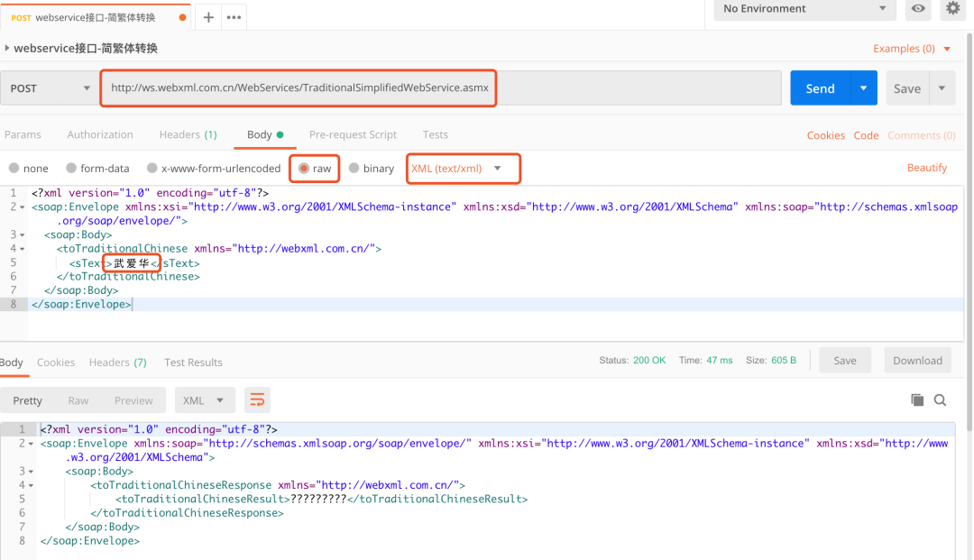Open the Save button dropdown arrow
The height and width of the screenshot is (560, 974).
tap(942, 88)
